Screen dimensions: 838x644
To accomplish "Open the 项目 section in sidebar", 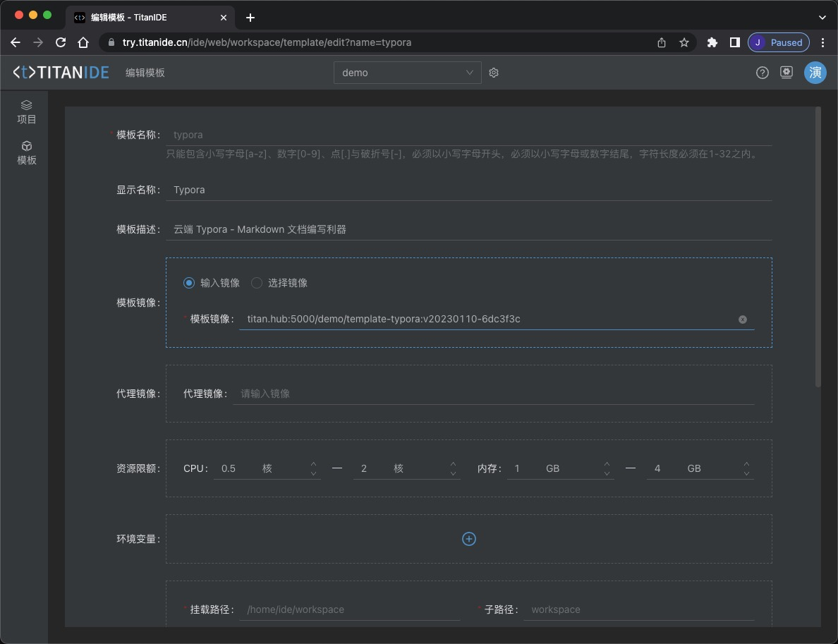I will 27,112.
